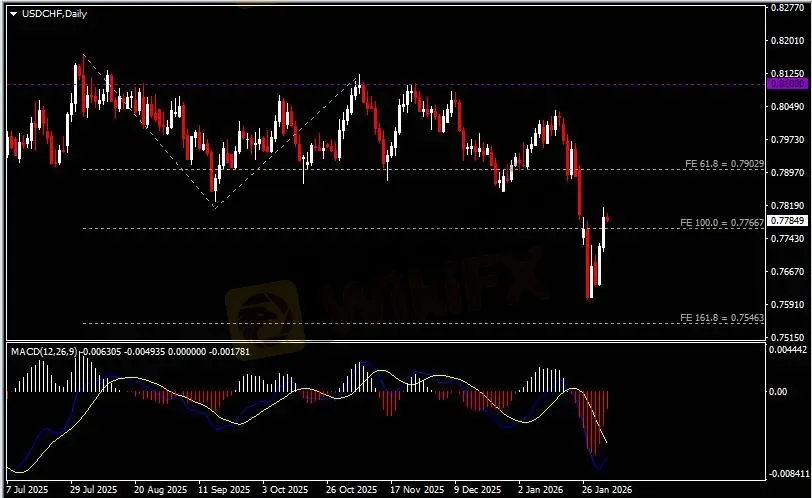Viewport: 812px width, 498px height.
Task: Click the current price tag 0.77849
Action: click(x=787, y=220)
